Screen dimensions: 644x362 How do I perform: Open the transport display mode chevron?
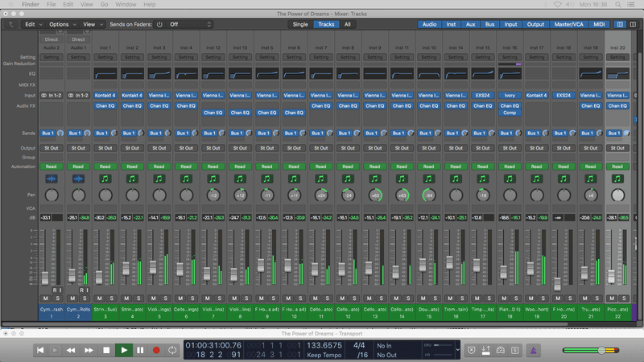pos(457,350)
